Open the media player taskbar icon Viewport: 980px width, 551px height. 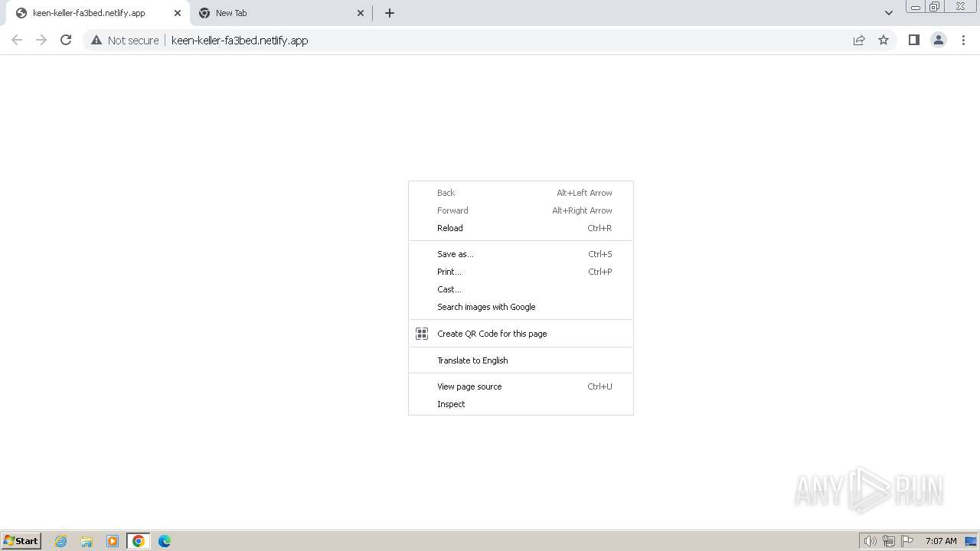[113, 541]
